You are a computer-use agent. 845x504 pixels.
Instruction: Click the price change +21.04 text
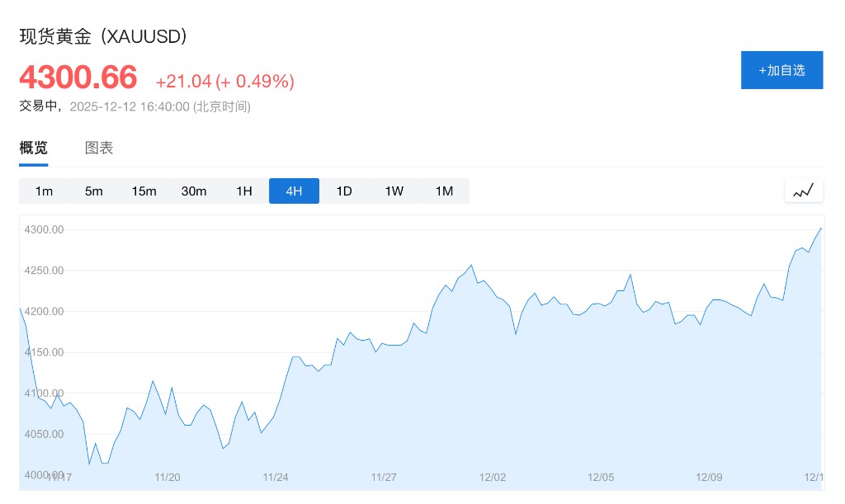(x=183, y=81)
